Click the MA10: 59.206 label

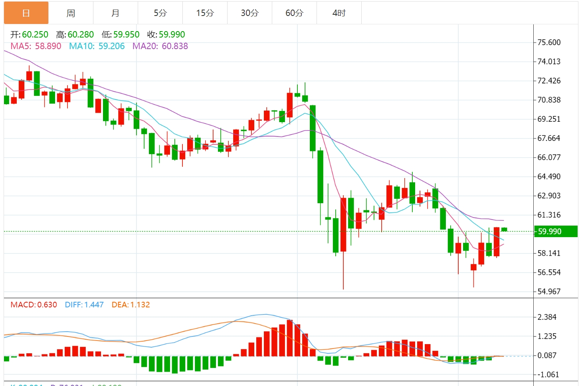(97, 46)
